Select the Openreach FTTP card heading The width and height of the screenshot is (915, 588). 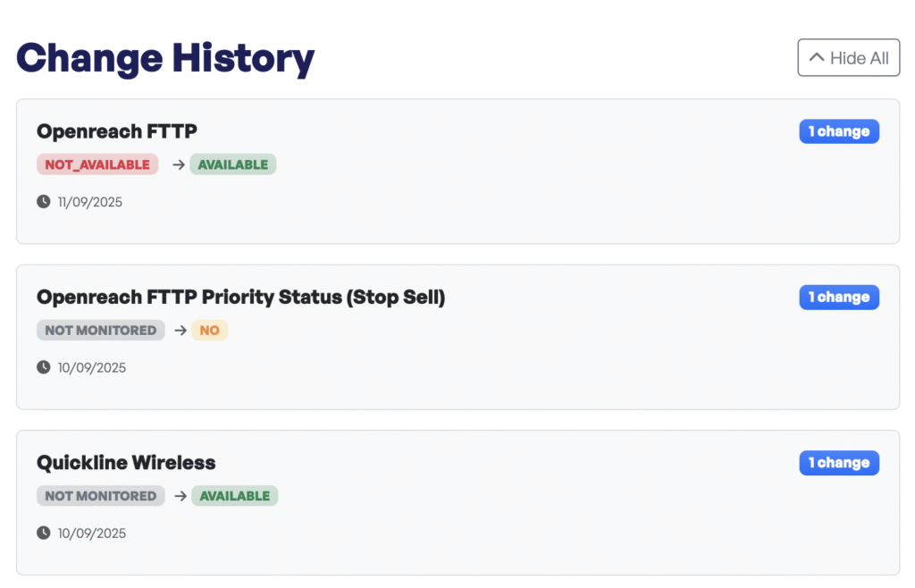point(116,131)
